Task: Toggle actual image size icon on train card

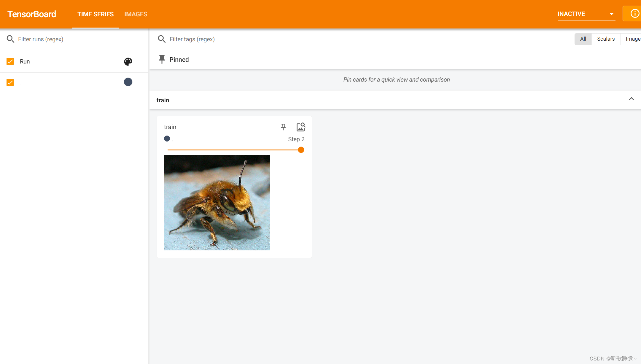Action: (x=301, y=127)
